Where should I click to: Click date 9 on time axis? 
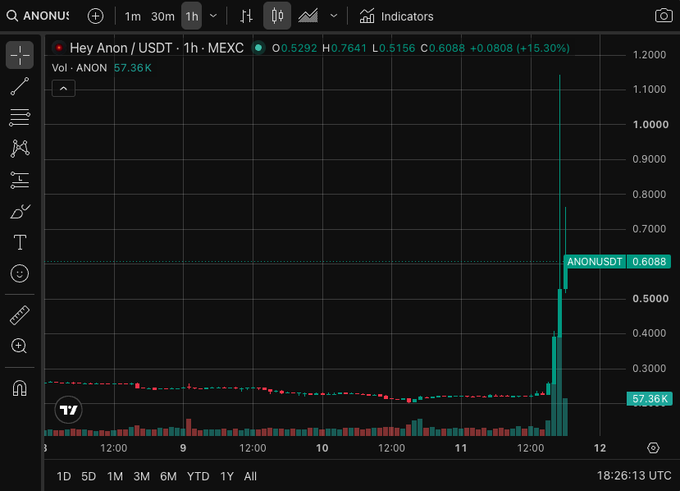pyautogui.click(x=183, y=448)
